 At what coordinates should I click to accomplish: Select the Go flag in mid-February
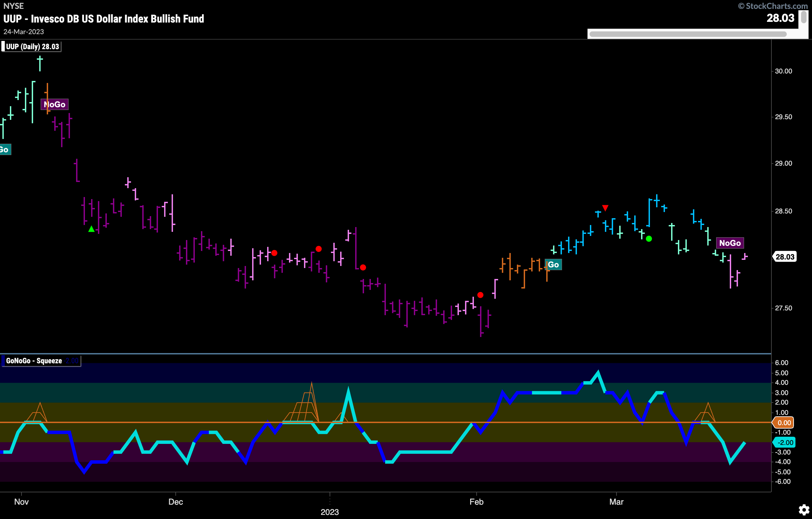pos(553,265)
